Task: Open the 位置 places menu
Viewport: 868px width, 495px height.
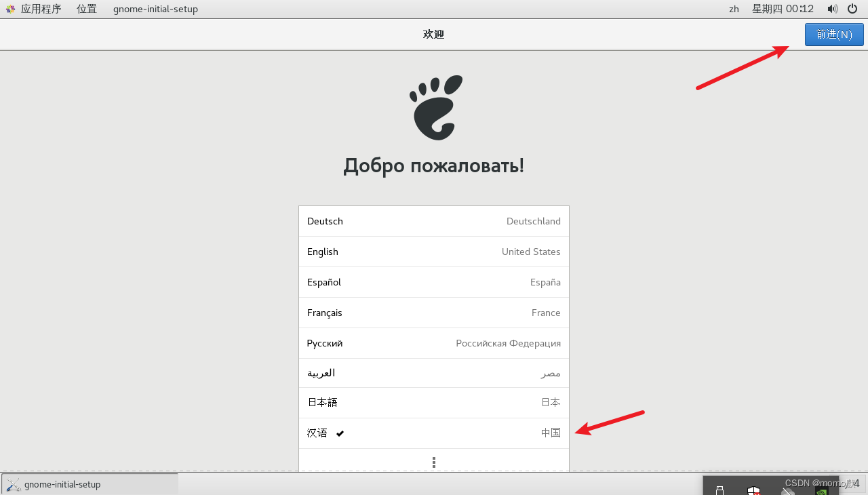Action: click(x=87, y=9)
